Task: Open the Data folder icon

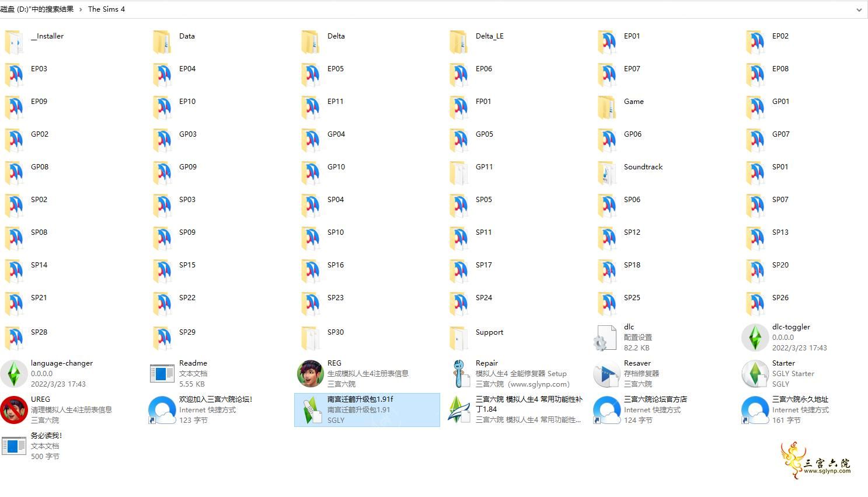Action: click(162, 42)
